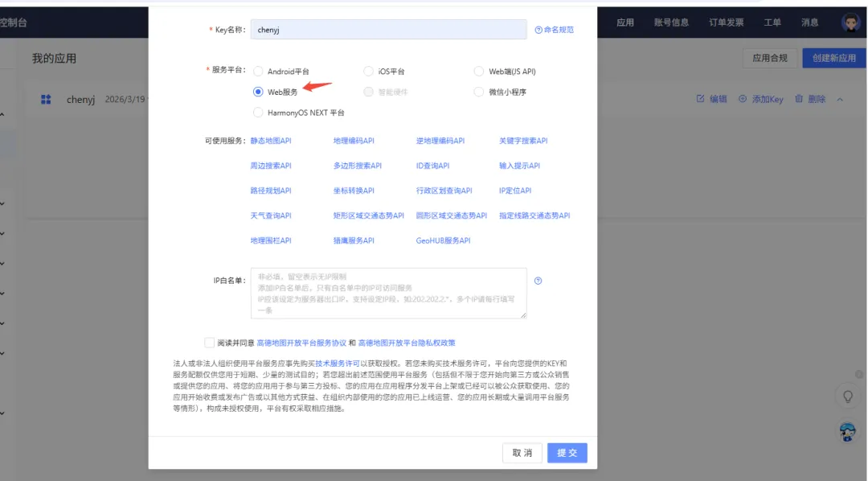Click the 编辑 pencil icon
The width and height of the screenshot is (868, 481).
tap(700, 99)
